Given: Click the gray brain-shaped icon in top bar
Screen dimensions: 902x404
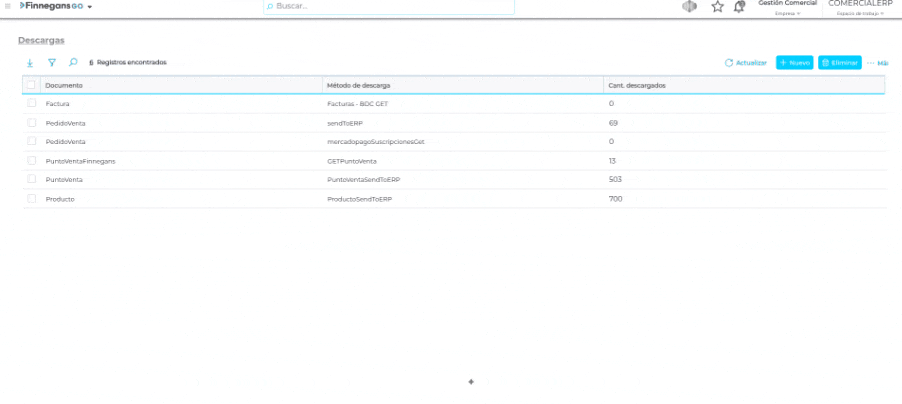Looking at the screenshot, I should point(689,7).
